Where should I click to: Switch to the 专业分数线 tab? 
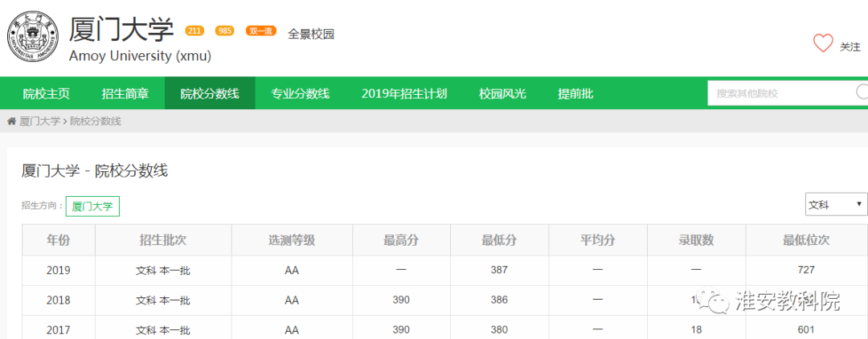300,93
